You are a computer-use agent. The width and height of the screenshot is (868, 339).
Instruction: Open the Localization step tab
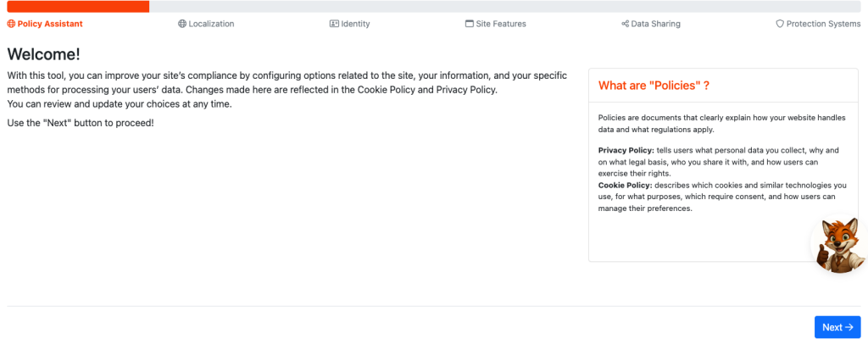pos(211,24)
